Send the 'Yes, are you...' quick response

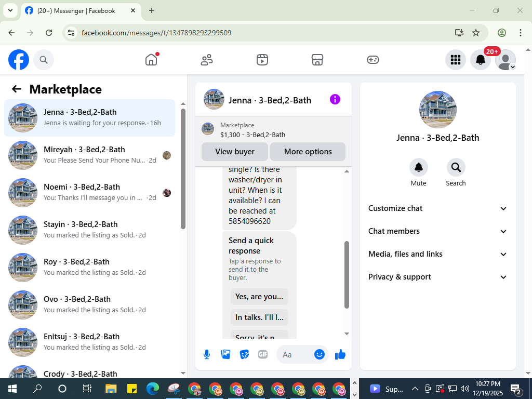tap(259, 297)
